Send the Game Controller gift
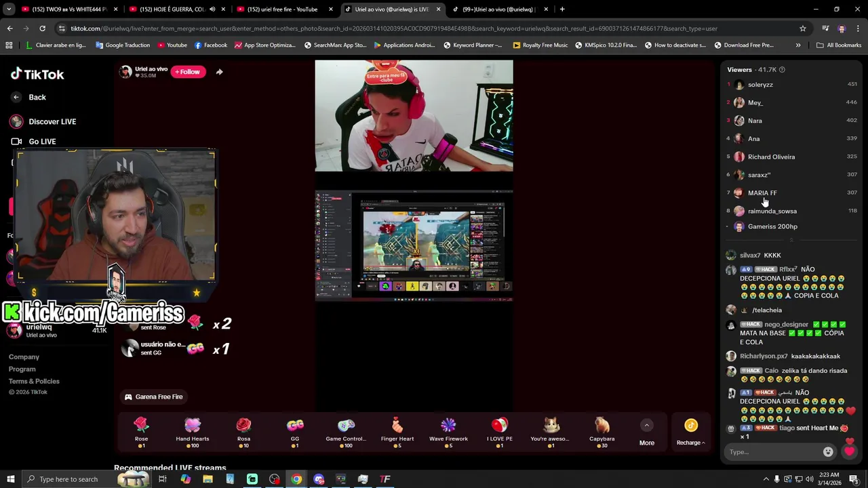Screen dimensions: 868x488 coord(346,432)
